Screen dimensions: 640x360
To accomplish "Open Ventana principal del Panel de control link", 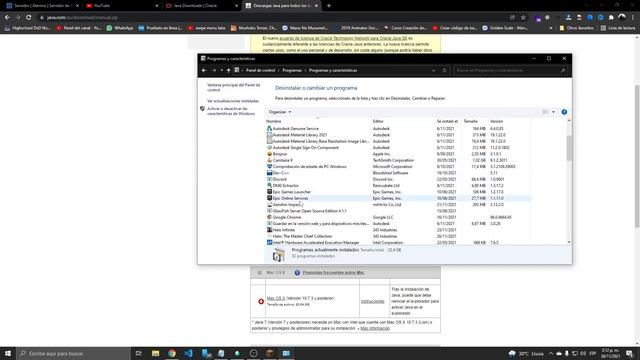I will (x=233, y=87).
